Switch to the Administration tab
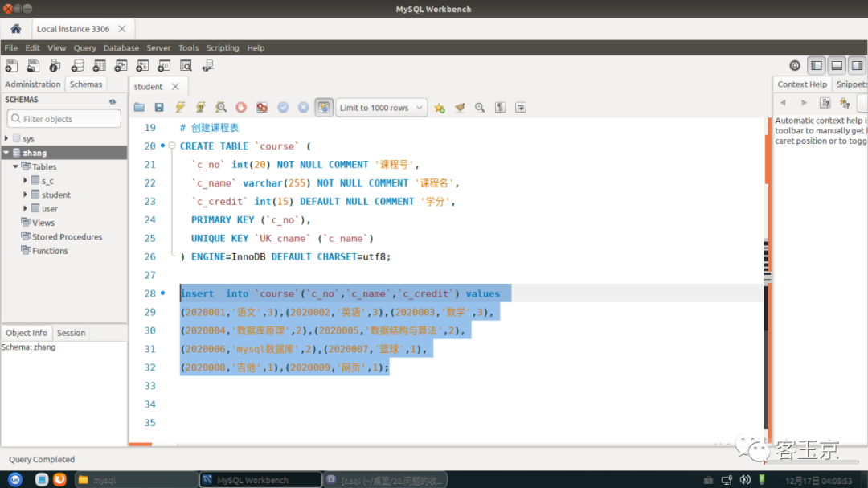 [x=33, y=84]
